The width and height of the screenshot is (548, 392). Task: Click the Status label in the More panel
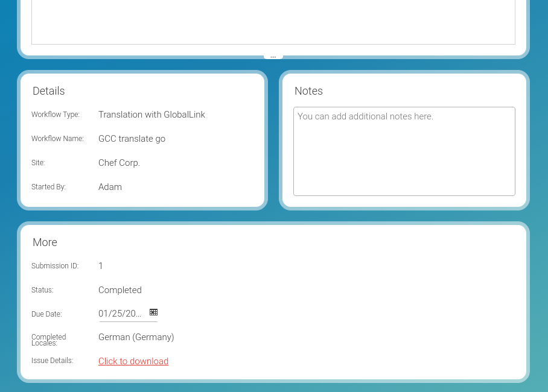point(42,290)
